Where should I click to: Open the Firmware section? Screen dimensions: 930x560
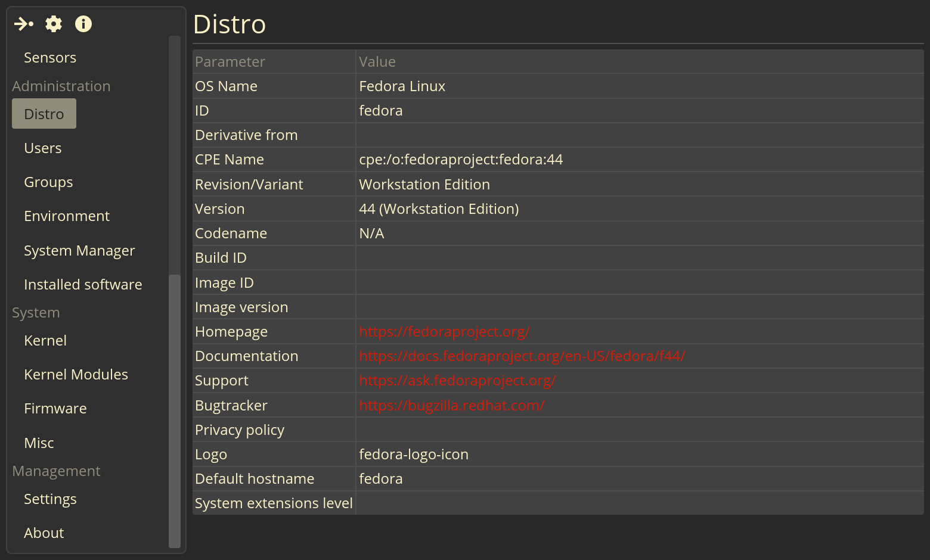click(55, 409)
